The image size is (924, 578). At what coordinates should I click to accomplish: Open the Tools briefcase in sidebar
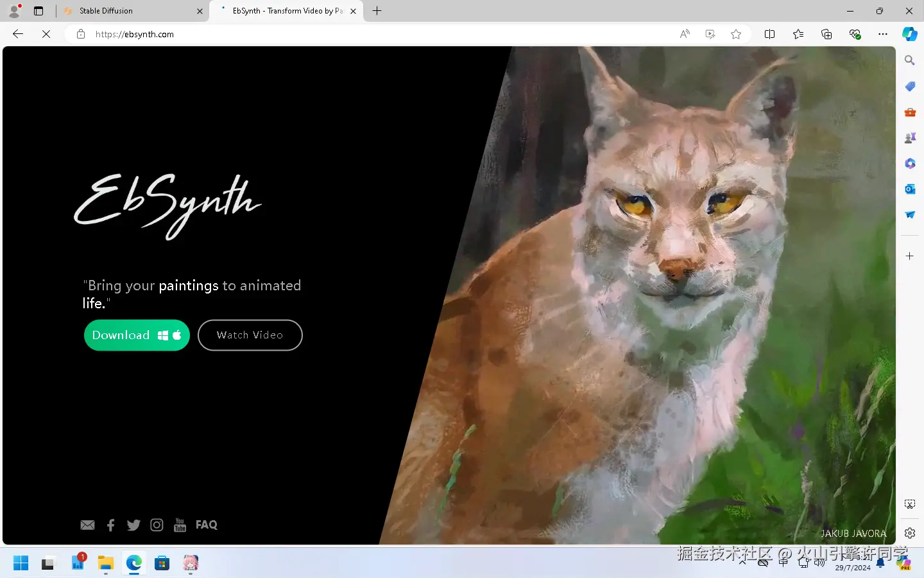[910, 112]
